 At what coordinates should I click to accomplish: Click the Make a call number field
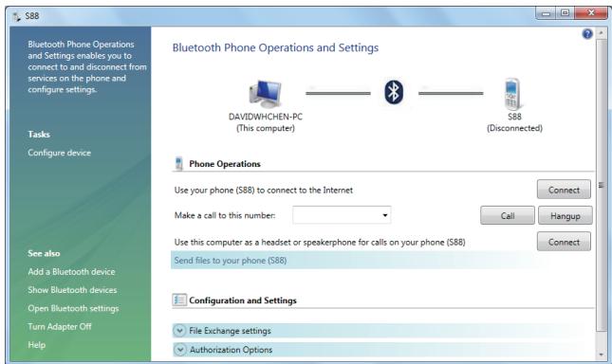coord(342,215)
